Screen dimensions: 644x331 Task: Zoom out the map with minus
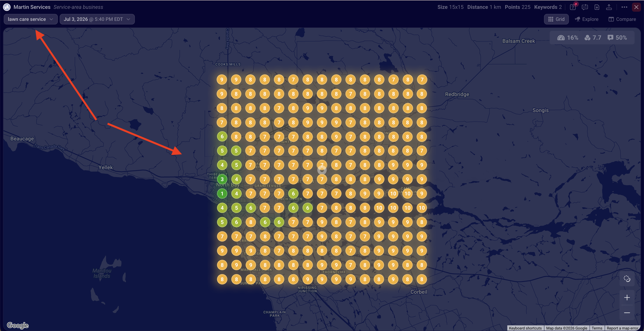tap(627, 313)
